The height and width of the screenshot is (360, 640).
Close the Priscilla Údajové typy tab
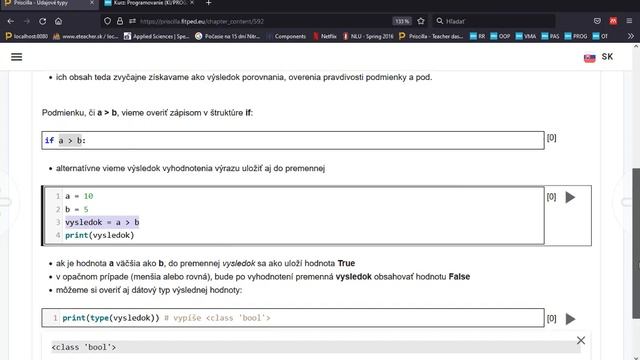[92, 3]
